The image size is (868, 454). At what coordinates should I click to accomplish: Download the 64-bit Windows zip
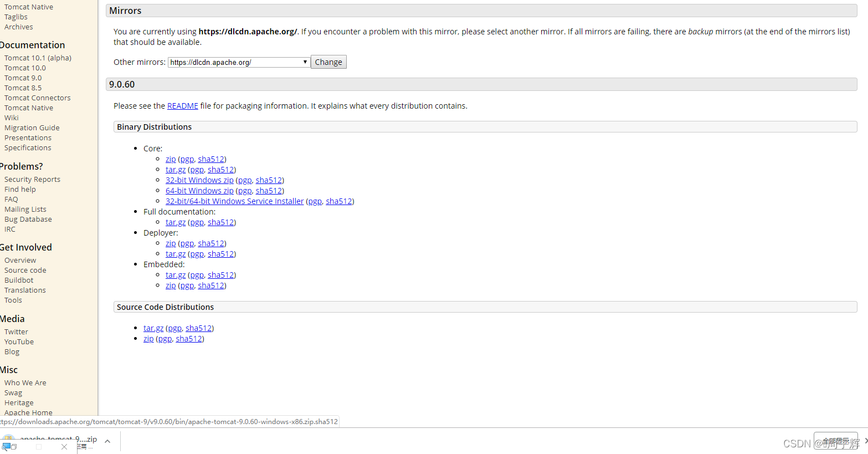(199, 191)
